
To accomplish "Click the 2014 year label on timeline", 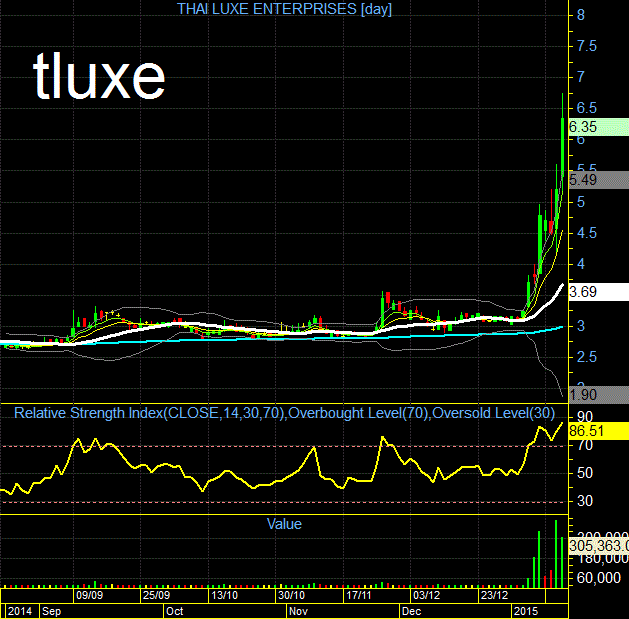I will tap(20, 611).
